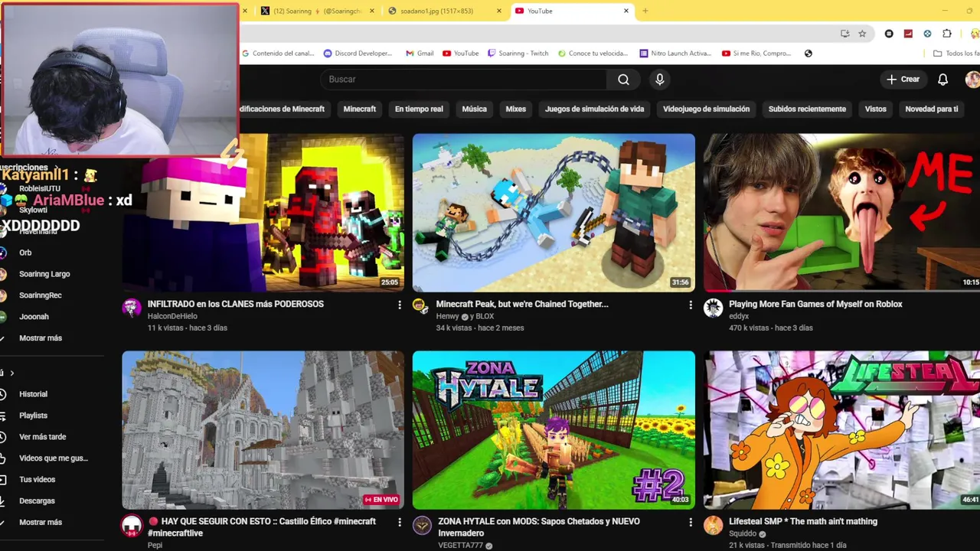Expand subscriptions with first Mostrar más
Image resolution: width=980 pixels, height=551 pixels.
click(x=41, y=338)
